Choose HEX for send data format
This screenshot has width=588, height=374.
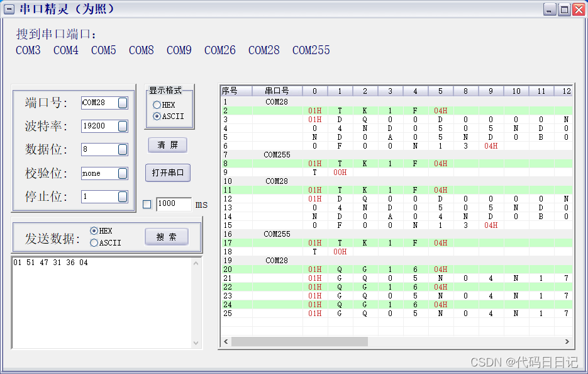pyautogui.click(x=94, y=230)
